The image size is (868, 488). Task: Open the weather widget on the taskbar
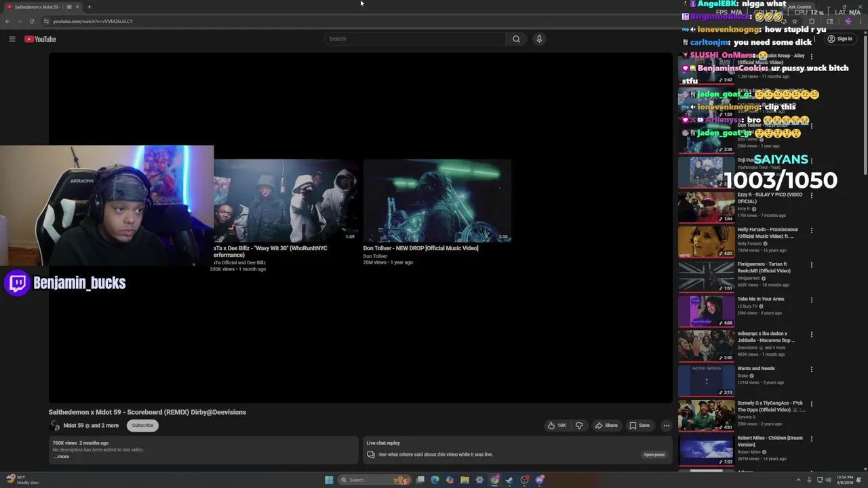(22, 480)
